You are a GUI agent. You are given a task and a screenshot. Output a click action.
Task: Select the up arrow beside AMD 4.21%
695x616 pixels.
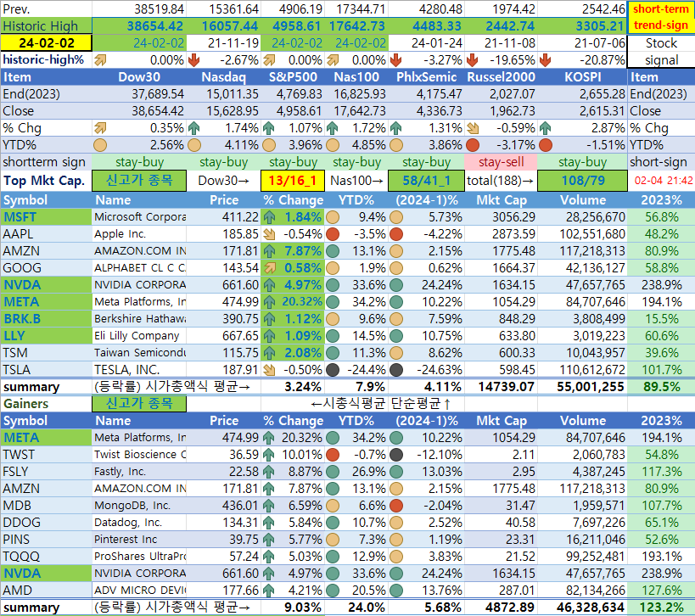point(269,591)
